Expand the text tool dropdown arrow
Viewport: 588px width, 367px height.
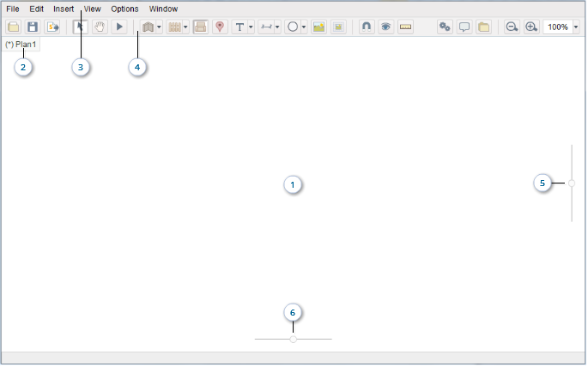pyautogui.click(x=251, y=27)
